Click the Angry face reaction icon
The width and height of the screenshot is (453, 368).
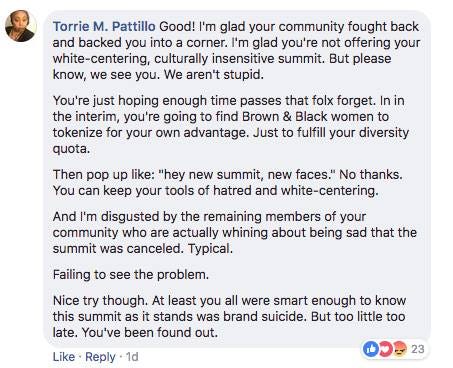point(399,349)
